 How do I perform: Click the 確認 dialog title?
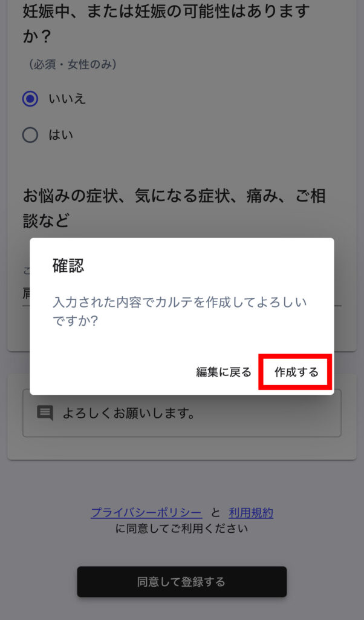point(68,266)
